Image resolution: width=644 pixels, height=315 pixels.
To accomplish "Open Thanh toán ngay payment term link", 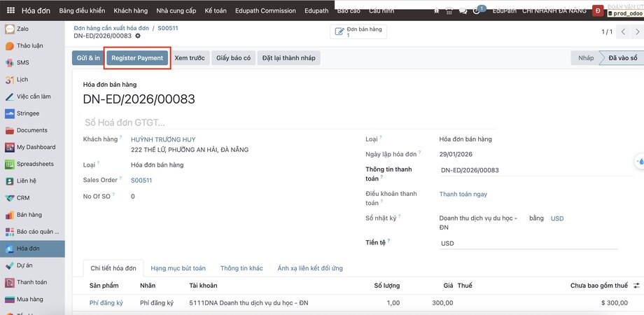I will coord(463,194).
